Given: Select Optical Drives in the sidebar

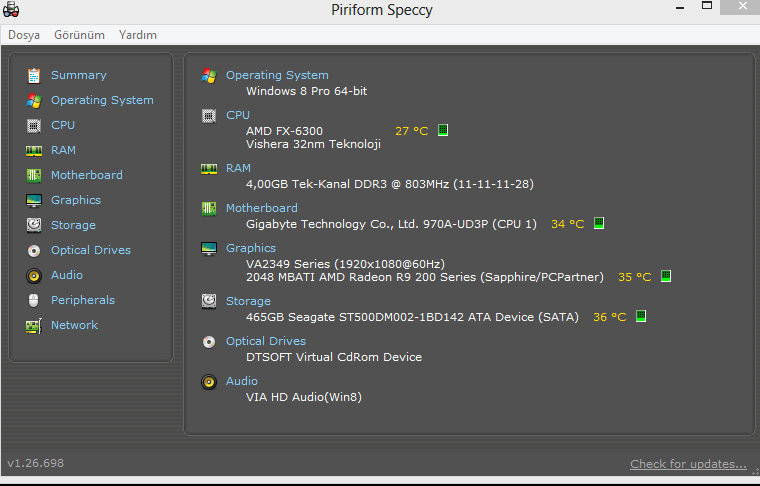Looking at the screenshot, I should [x=91, y=250].
